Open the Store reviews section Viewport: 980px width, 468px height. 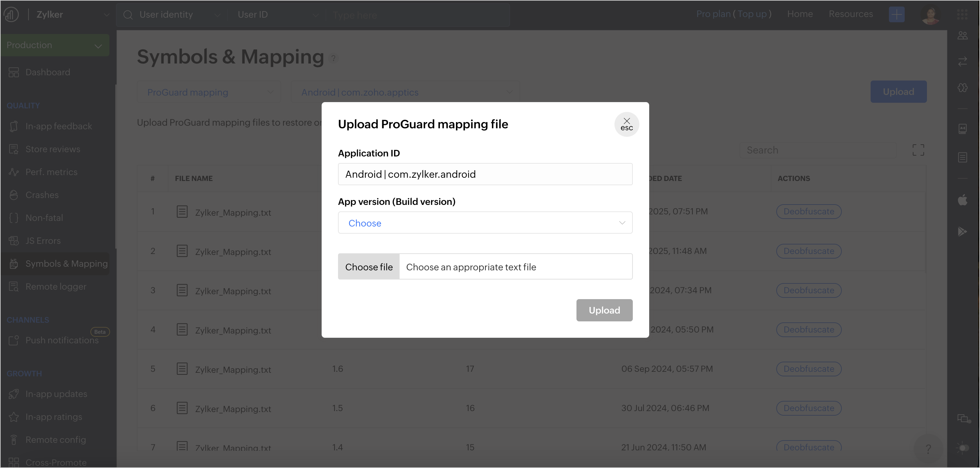(52, 149)
